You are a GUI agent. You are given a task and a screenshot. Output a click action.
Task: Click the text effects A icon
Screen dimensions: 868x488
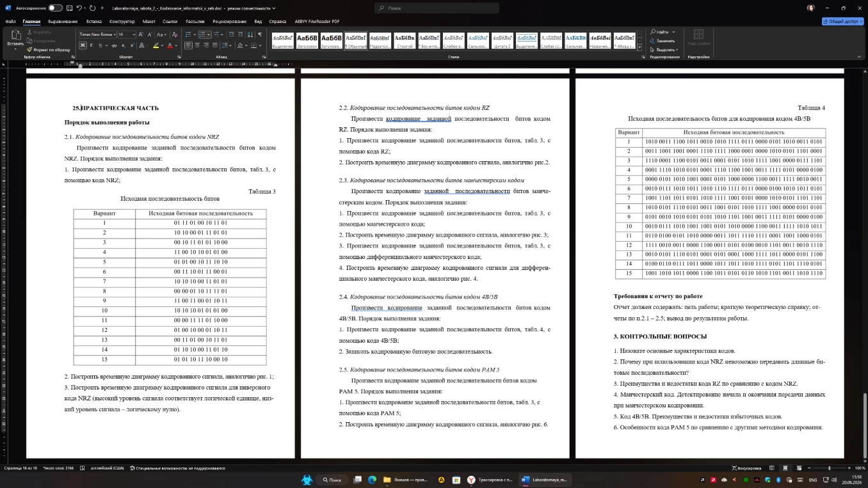click(140, 45)
